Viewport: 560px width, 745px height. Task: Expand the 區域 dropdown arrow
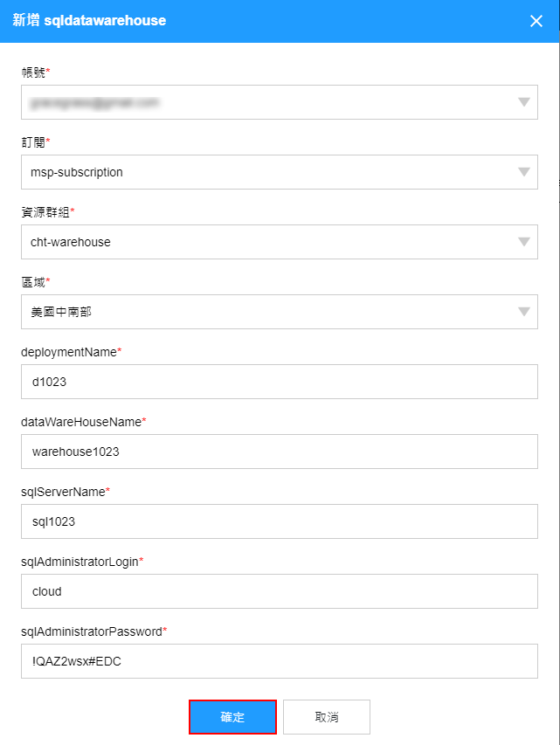(x=524, y=312)
